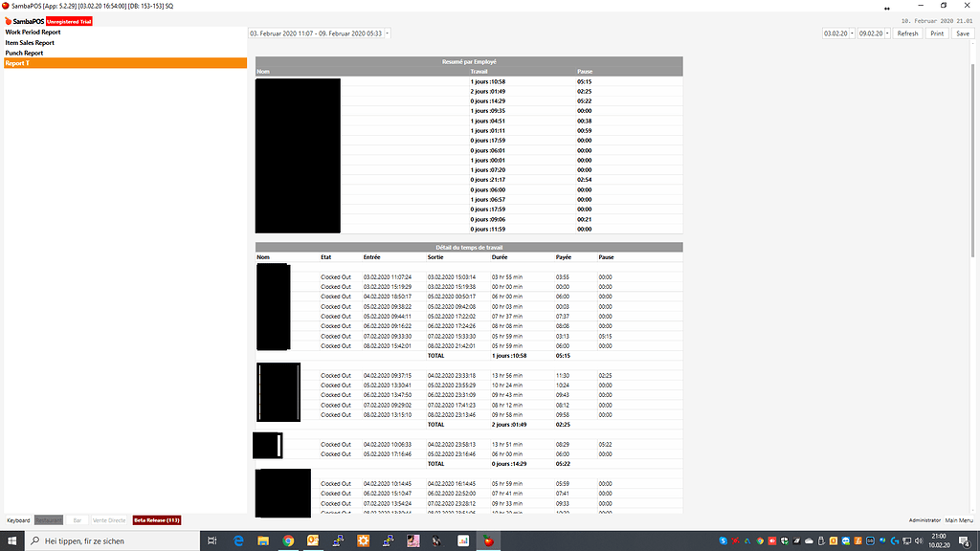Click the Refresh button
The image size is (980, 551).
click(x=906, y=33)
